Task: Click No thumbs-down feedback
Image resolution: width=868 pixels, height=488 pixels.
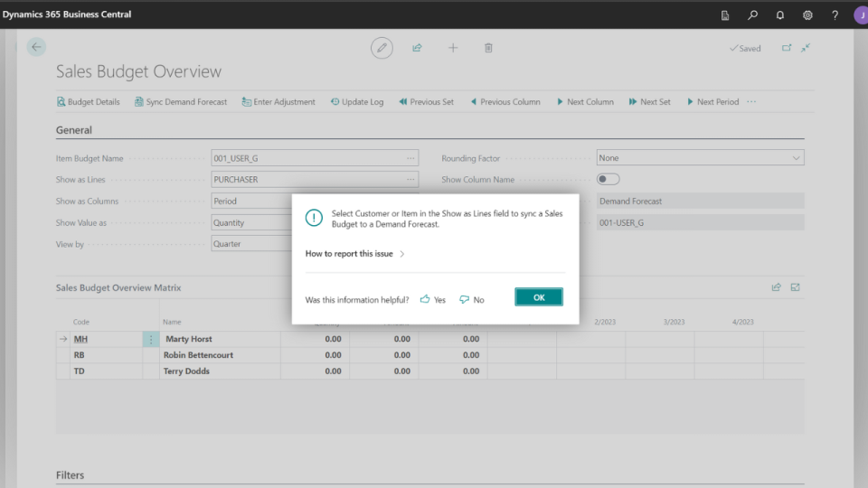Action: 472,299
